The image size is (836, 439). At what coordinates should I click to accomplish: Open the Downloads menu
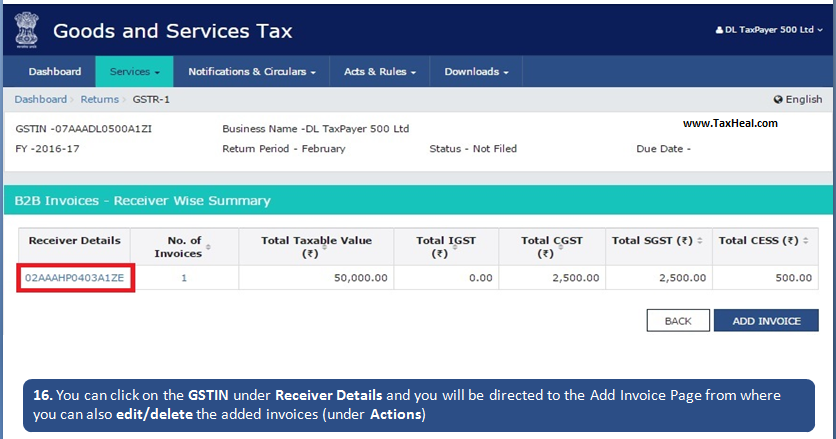[476, 72]
